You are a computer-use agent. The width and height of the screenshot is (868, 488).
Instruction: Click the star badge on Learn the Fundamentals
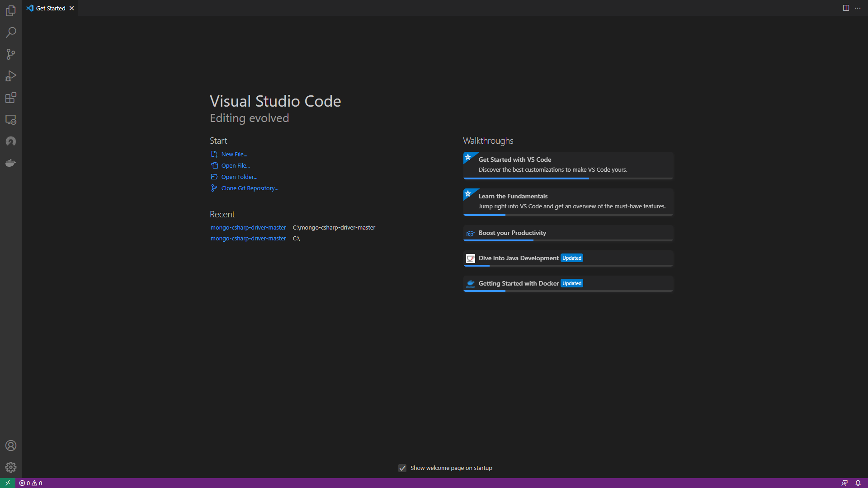(468, 194)
